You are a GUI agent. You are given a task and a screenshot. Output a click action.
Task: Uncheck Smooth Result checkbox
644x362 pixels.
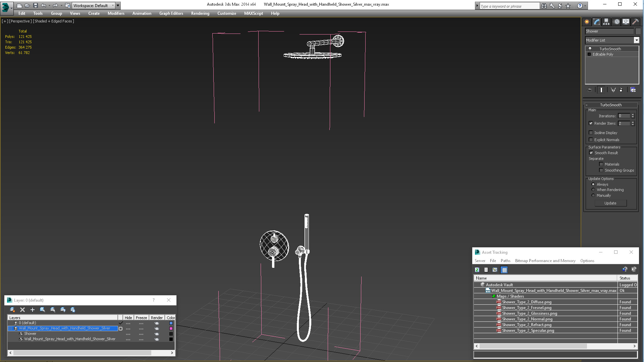point(591,153)
